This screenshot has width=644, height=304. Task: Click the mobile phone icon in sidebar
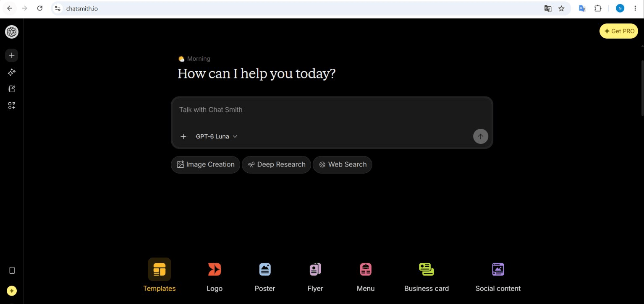[12, 270]
